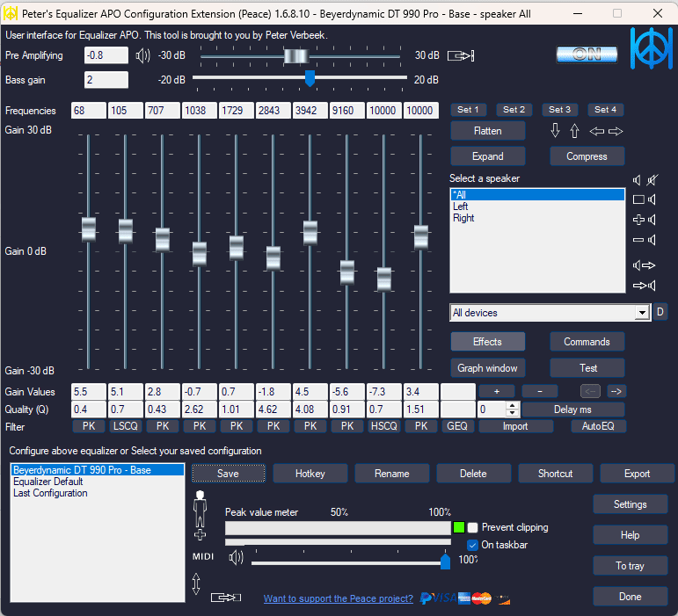Click the 1038 frequency input field

[200, 111]
